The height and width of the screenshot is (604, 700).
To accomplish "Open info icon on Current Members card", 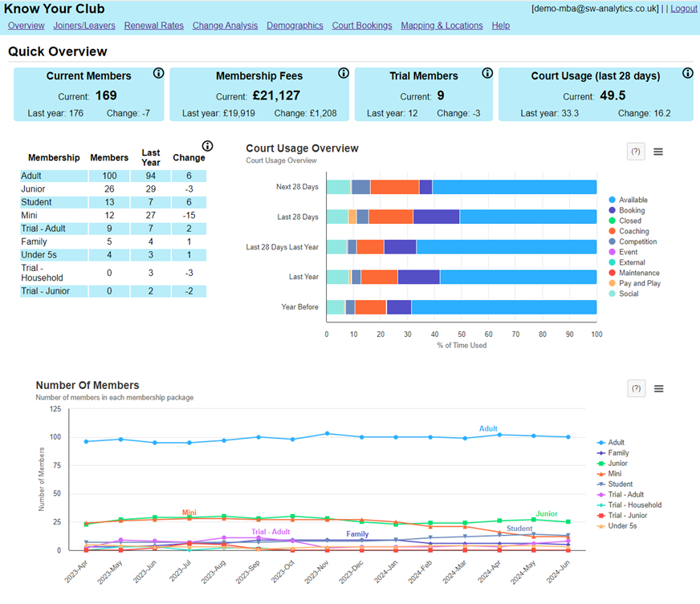I will [158, 73].
